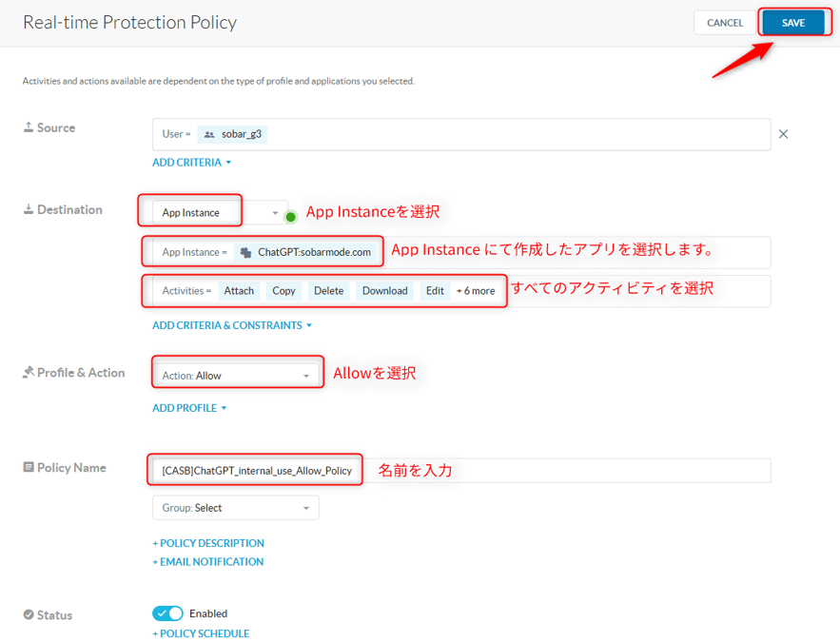Click the green status dot beside App Instance
The width and height of the screenshot is (840, 642).
tap(291, 217)
